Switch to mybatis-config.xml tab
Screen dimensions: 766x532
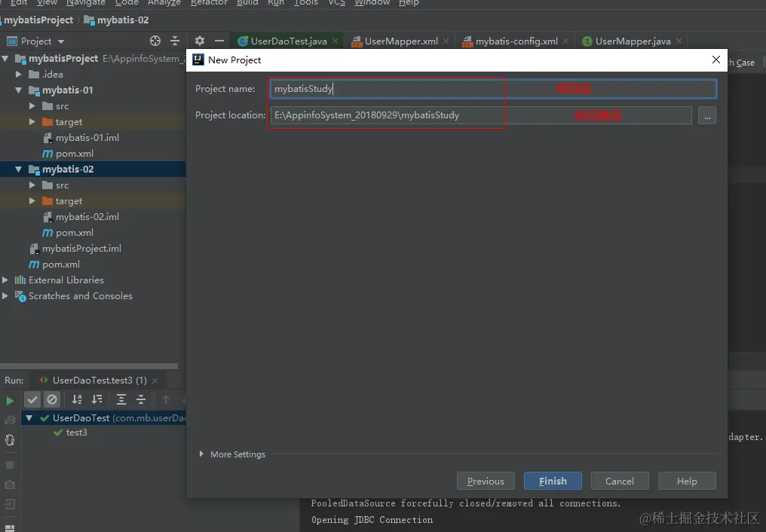coord(516,41)
